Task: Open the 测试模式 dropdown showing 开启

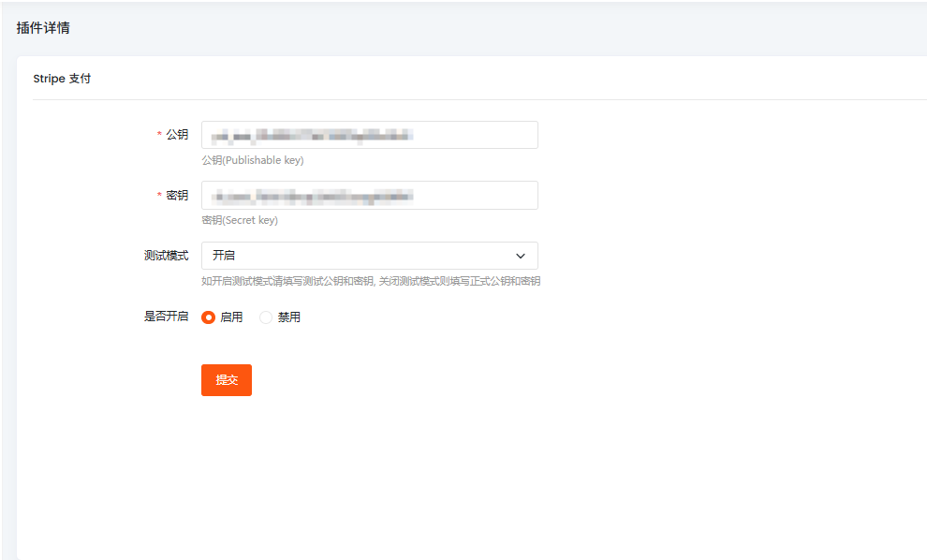Action: [370, 256]
